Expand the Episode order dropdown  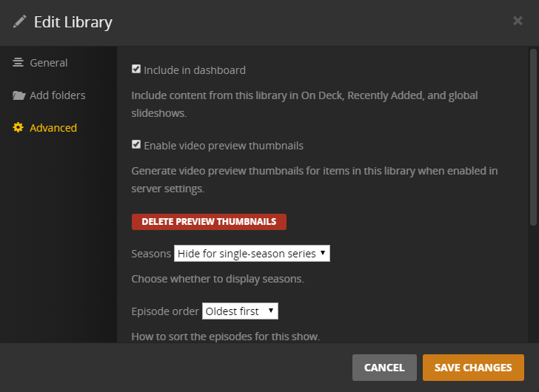(x=240, y=311)
